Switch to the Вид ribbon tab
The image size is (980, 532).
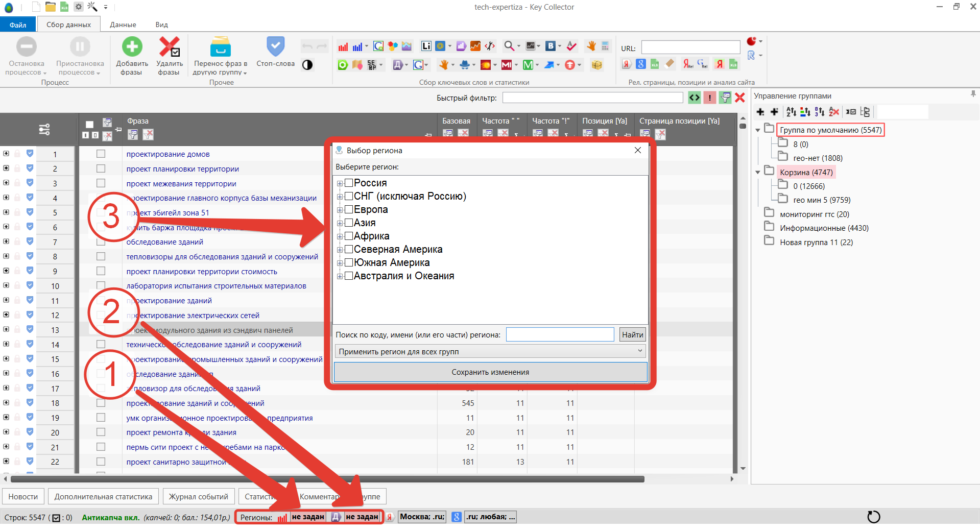pos(162,25)
